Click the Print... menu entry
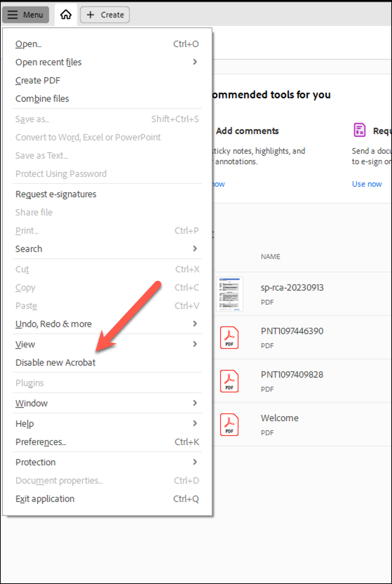The image size is (392, 584). pos(107,231)
